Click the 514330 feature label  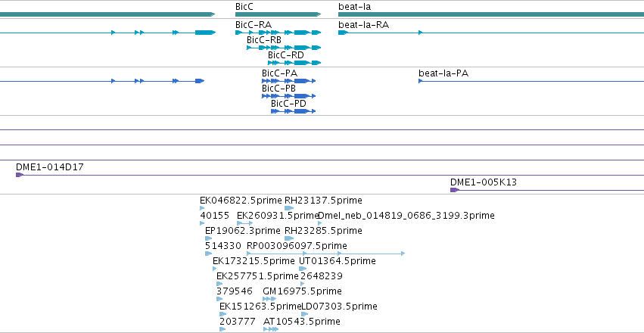223,246
